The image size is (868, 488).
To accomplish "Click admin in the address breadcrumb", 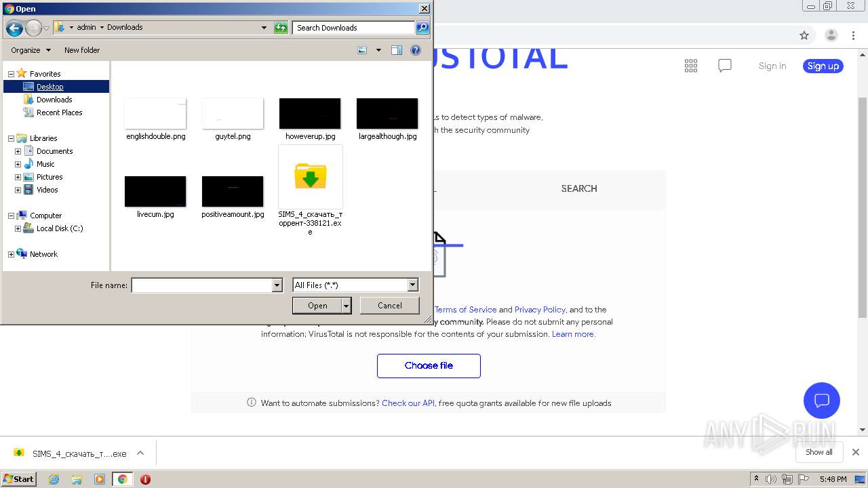I will tap(86, 27).
